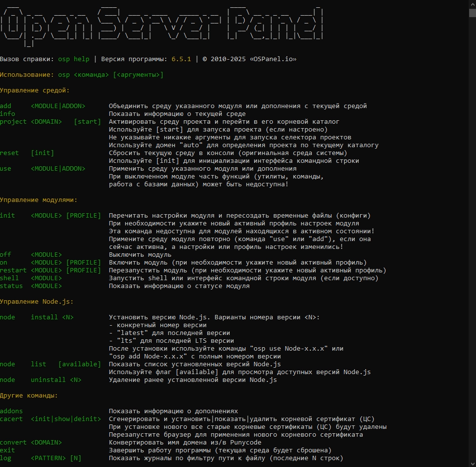Click '[available]' flag next to node list
The width and height of the screenshot is (476, 467).
(80, 364)
